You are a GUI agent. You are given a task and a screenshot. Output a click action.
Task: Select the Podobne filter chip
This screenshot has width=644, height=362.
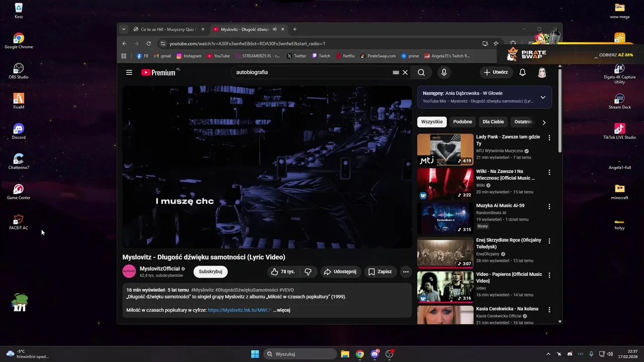pos(462,122)
